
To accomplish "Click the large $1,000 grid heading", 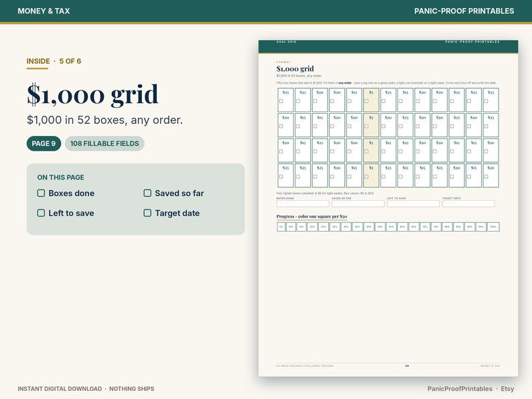I will click(92, 94).
